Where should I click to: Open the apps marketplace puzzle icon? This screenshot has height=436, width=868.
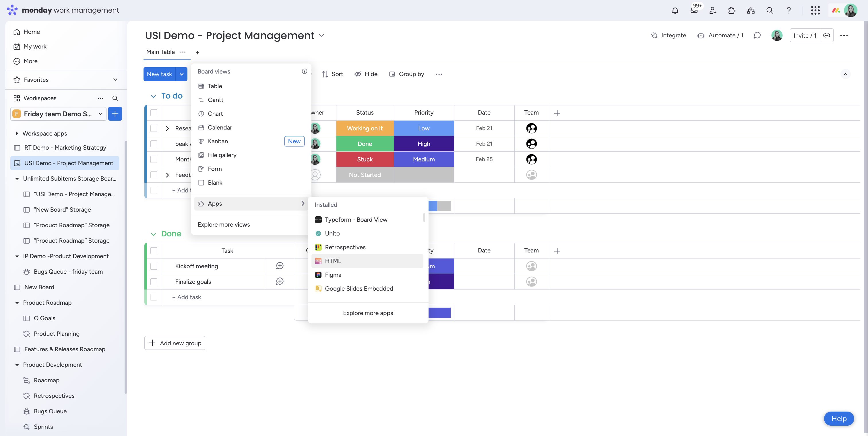click(732, 10)
